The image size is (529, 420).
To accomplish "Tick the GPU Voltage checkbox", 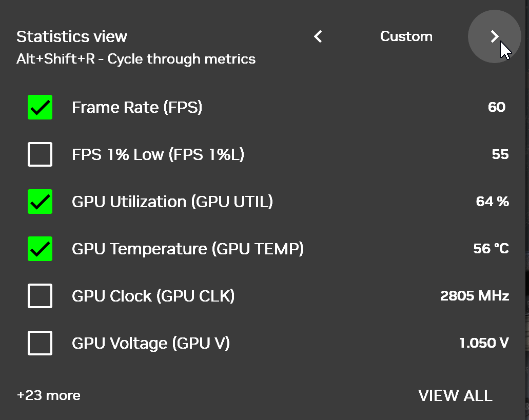I will (40, 343).
